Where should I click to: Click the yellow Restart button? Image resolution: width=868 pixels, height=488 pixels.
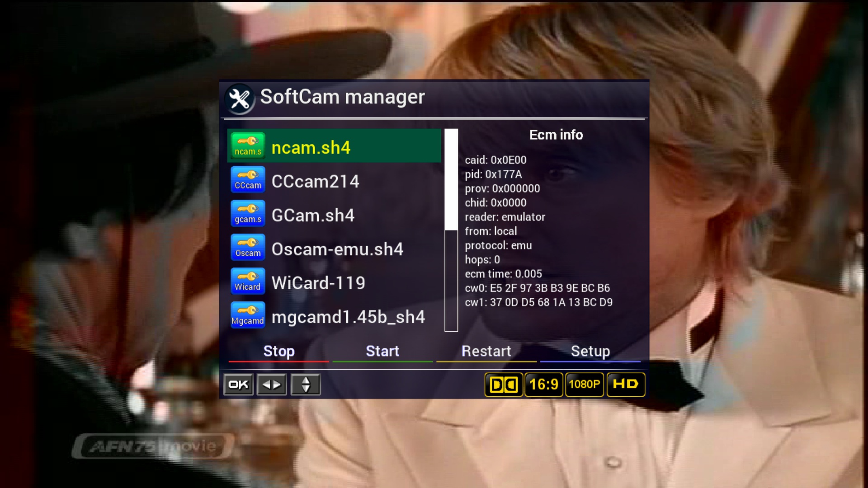tap(486, 352)
